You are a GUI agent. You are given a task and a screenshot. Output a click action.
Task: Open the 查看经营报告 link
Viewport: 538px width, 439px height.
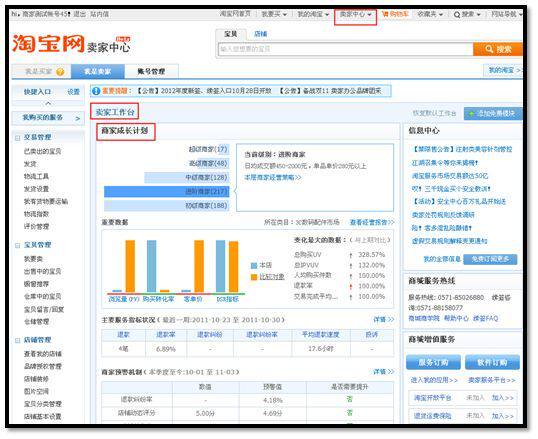(x=372, y=222)
